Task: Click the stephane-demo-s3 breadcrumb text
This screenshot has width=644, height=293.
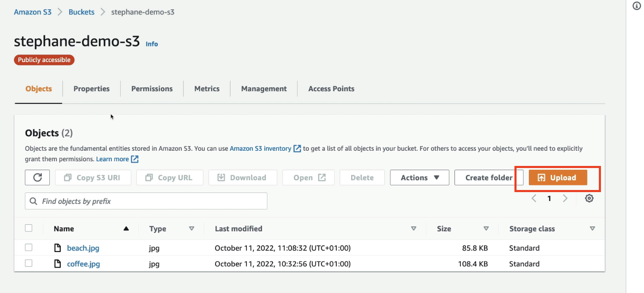Action: (x=143, y=12)
